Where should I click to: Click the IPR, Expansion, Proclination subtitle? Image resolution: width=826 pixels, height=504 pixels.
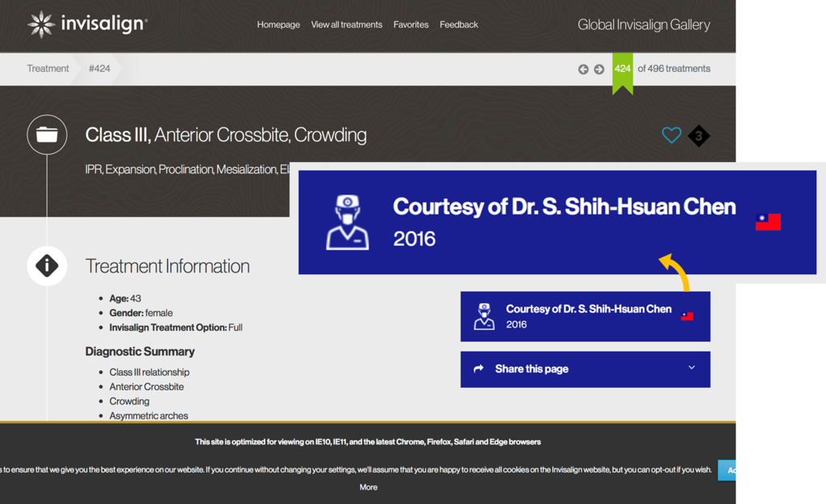coord(187,169)
